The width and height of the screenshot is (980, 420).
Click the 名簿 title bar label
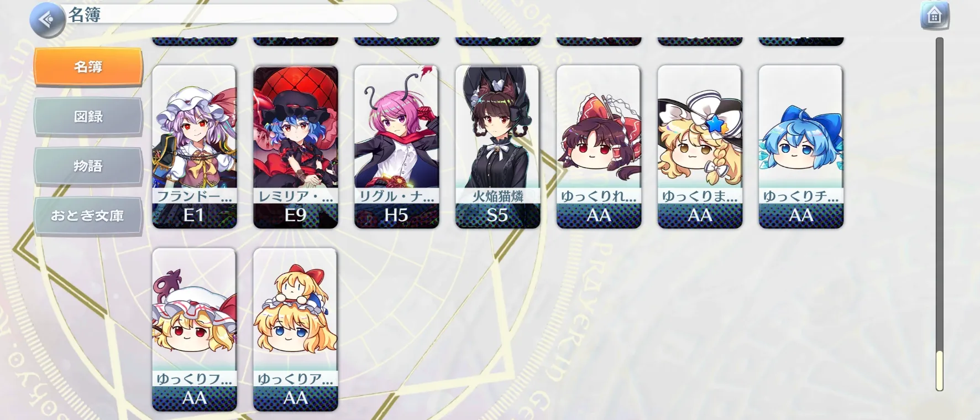coord(85,15)
